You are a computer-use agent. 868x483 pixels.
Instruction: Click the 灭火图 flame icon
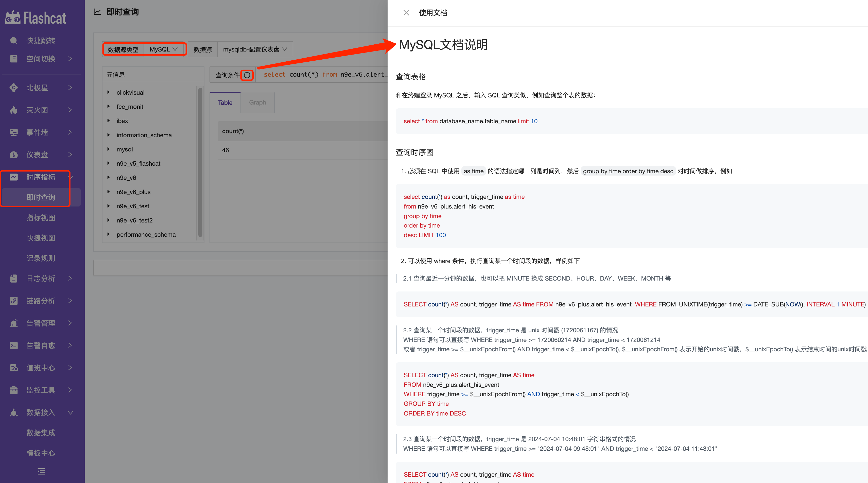tap(14, 110)
